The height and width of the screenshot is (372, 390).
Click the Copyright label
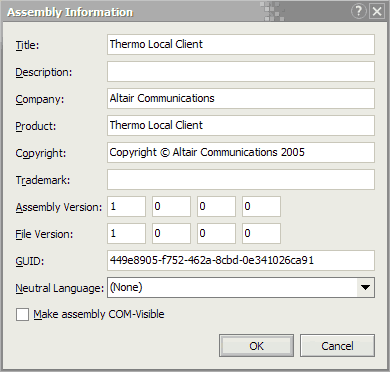coord(41,153)
